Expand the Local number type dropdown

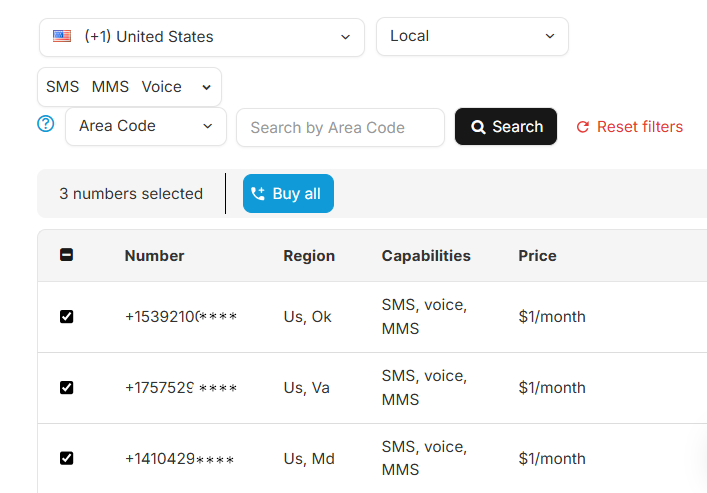pyautogui.click(x=471, y=36)
